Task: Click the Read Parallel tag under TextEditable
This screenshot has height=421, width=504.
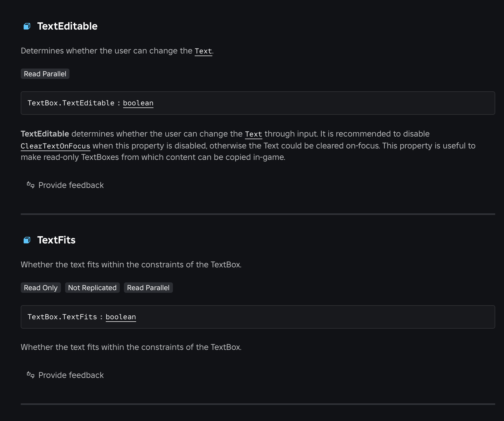Action: point(45,74)
